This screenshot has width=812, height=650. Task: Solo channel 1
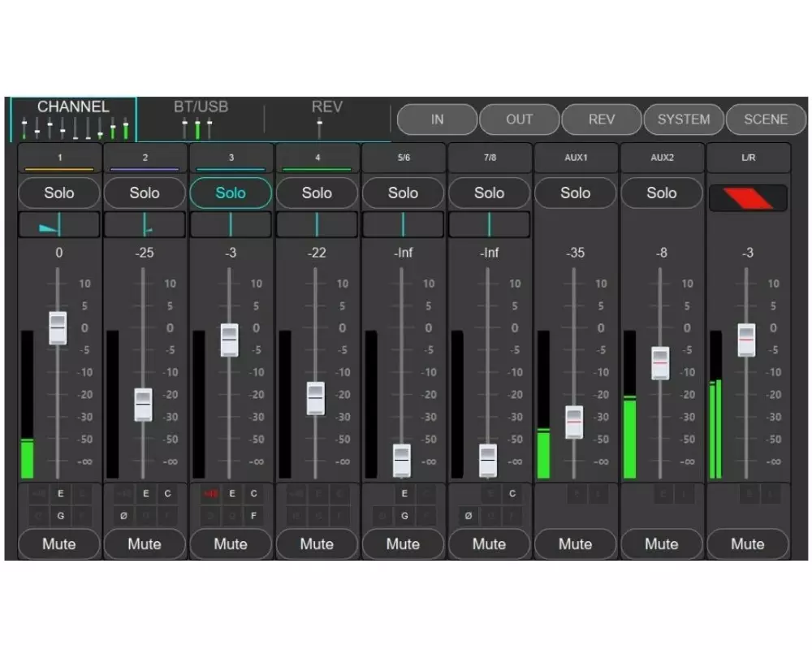coord(59,193)
